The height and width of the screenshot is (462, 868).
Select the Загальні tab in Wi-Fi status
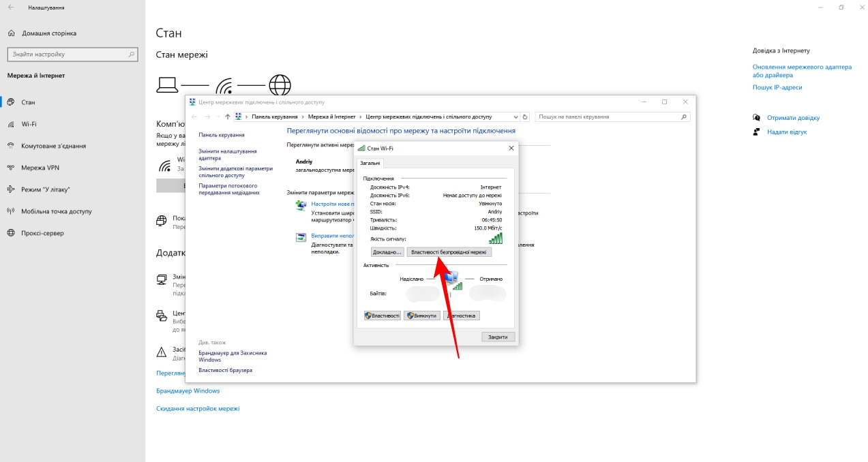[371, 163]
